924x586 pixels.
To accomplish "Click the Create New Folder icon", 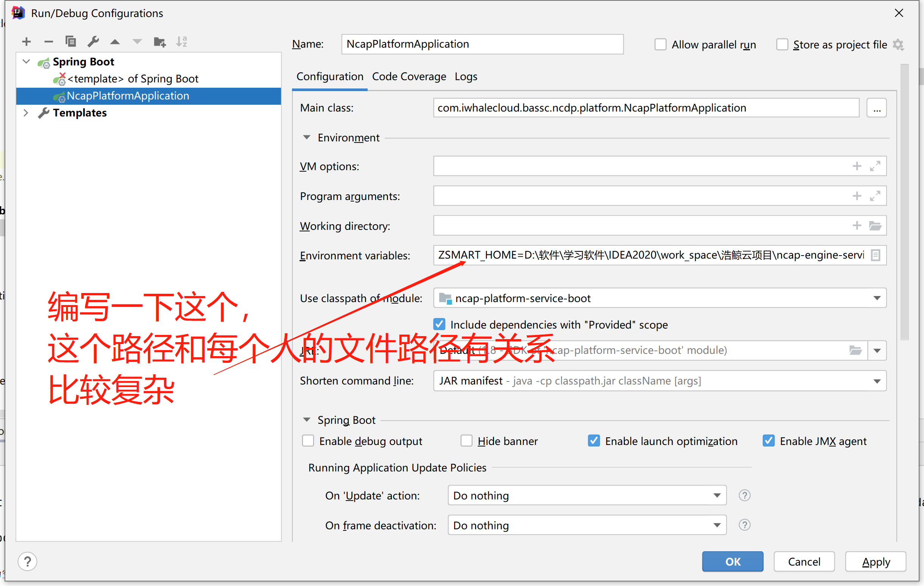I will coord(159,42).
